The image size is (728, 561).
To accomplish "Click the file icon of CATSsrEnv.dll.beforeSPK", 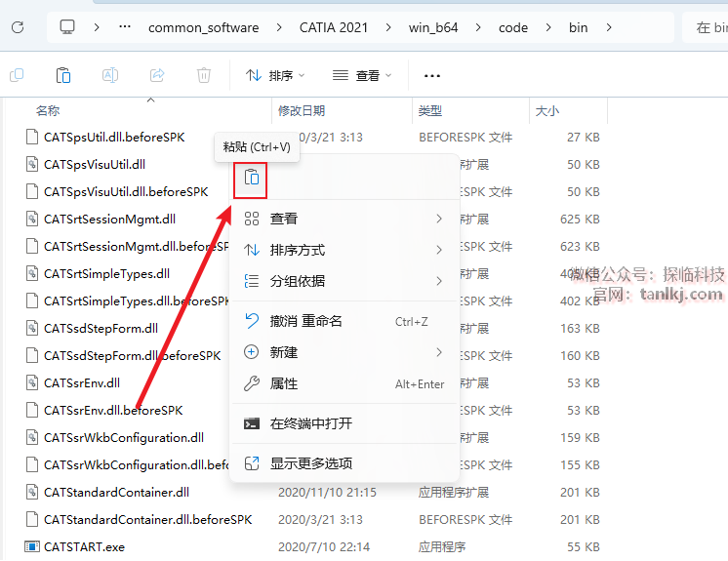I will click(x=32, y=410).
